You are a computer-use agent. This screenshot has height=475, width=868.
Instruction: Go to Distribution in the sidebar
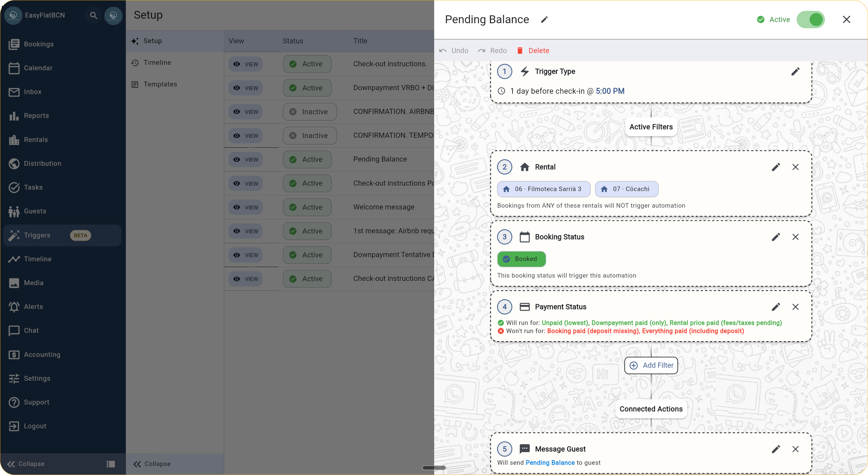coord(43,164)
